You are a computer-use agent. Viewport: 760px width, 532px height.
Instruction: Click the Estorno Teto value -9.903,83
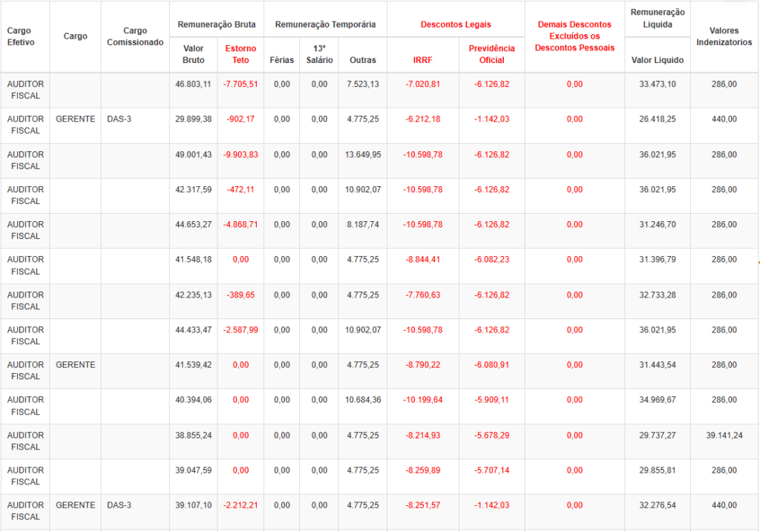click(x=240, y=154)
